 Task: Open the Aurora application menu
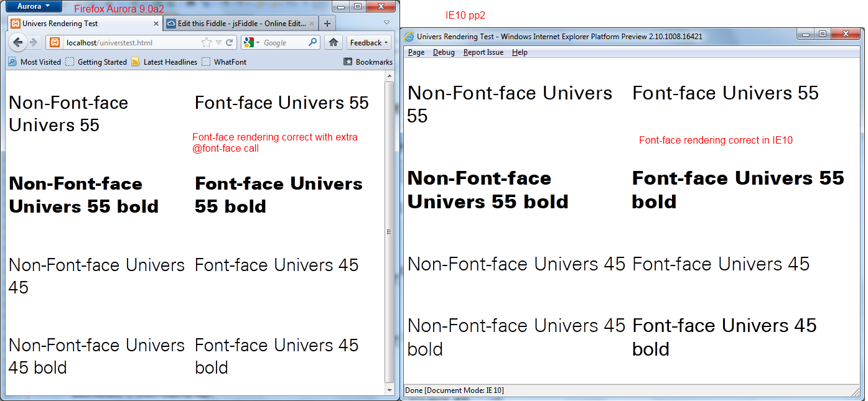coord(32,6)
